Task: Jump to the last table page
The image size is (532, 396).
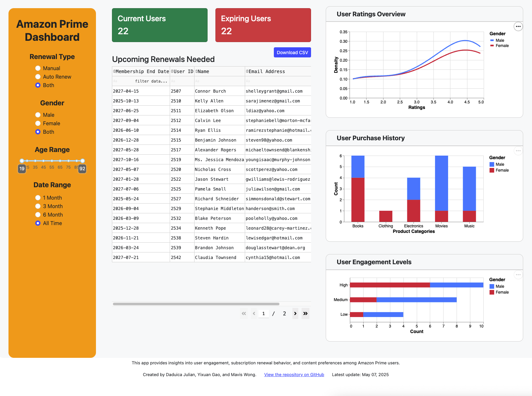Action: (305, 313)
